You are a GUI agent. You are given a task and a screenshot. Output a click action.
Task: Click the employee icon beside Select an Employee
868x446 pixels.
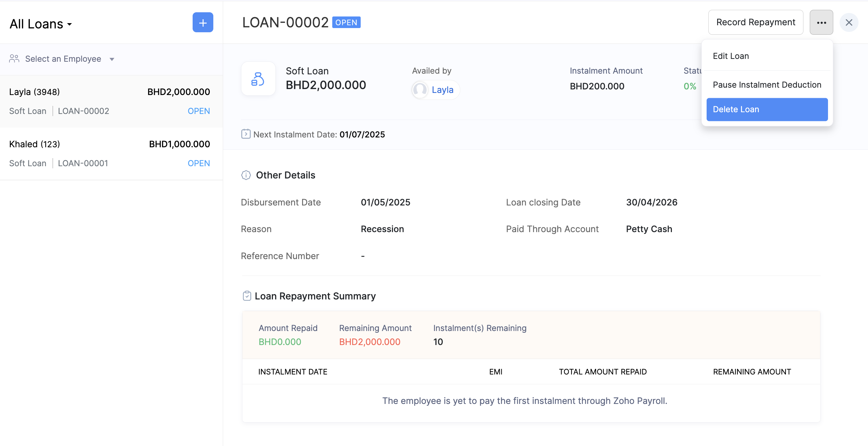coord(14,59)
